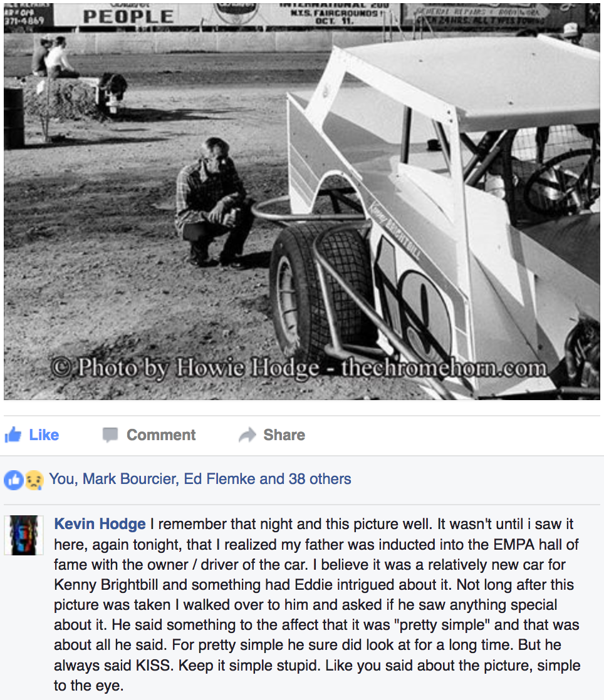The image size is (604, 700).
Task: Click the PEOPLE billboard in the photo
Action: pos(128,16)
